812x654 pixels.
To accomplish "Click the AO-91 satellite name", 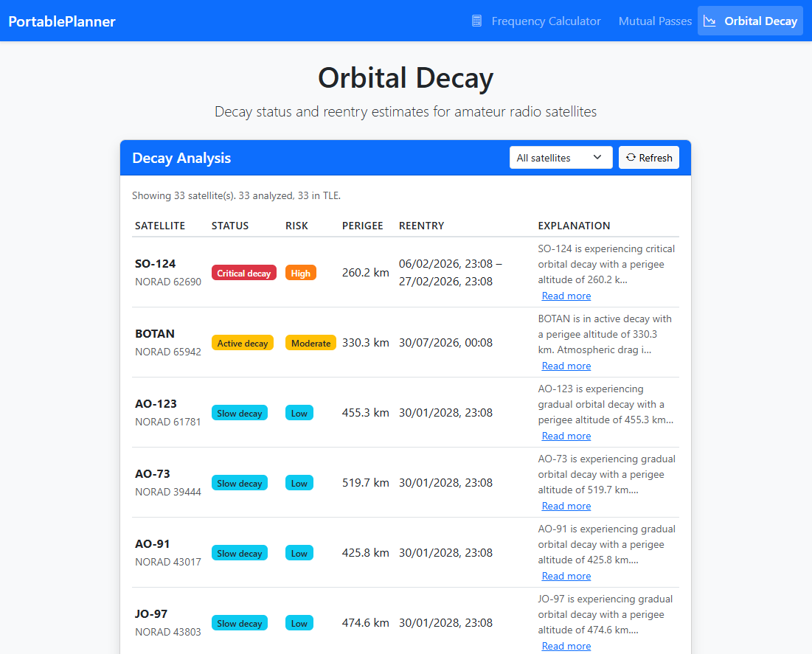I will [152, 543].
